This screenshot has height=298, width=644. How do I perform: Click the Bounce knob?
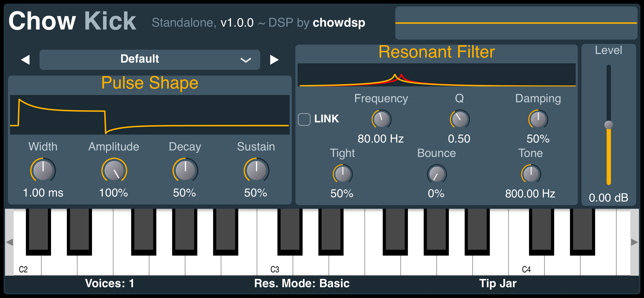point(437,174)
